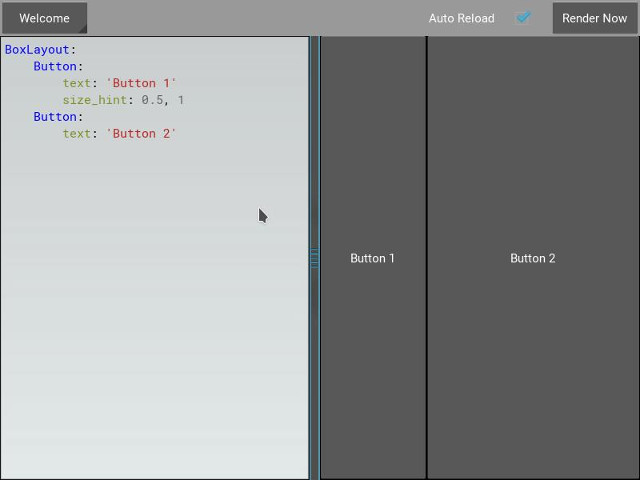Click the 0.5 value in size_hint line
640x480 pixels.
pos(152,100)
